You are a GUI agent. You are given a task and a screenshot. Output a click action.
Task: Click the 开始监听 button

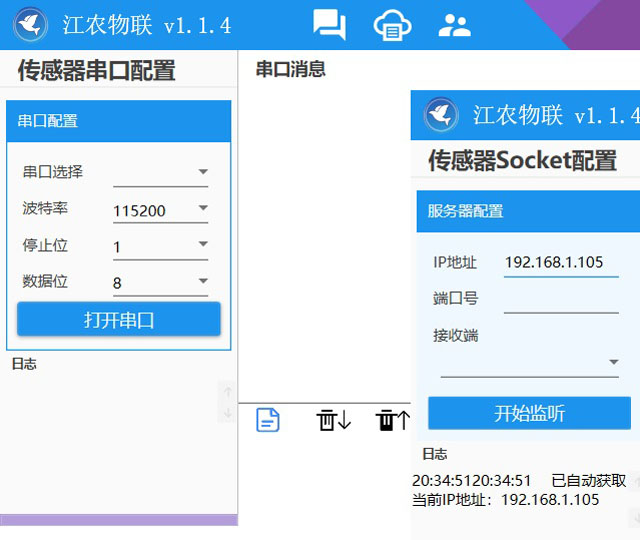(529, 413)
